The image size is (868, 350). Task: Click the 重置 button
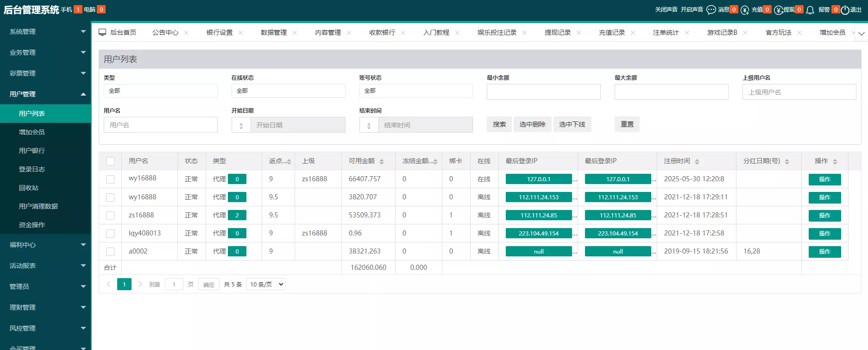tap(627, 124)
